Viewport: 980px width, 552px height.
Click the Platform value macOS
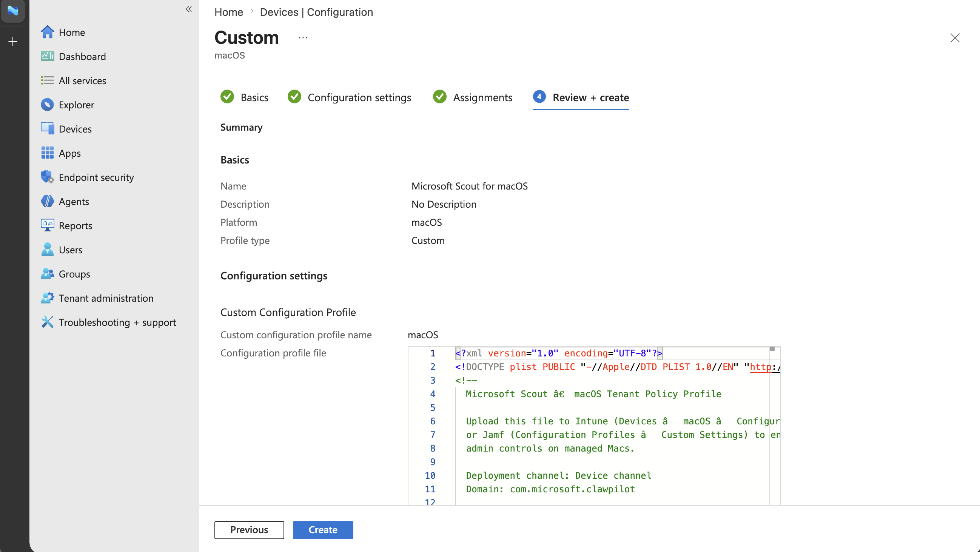427,222
